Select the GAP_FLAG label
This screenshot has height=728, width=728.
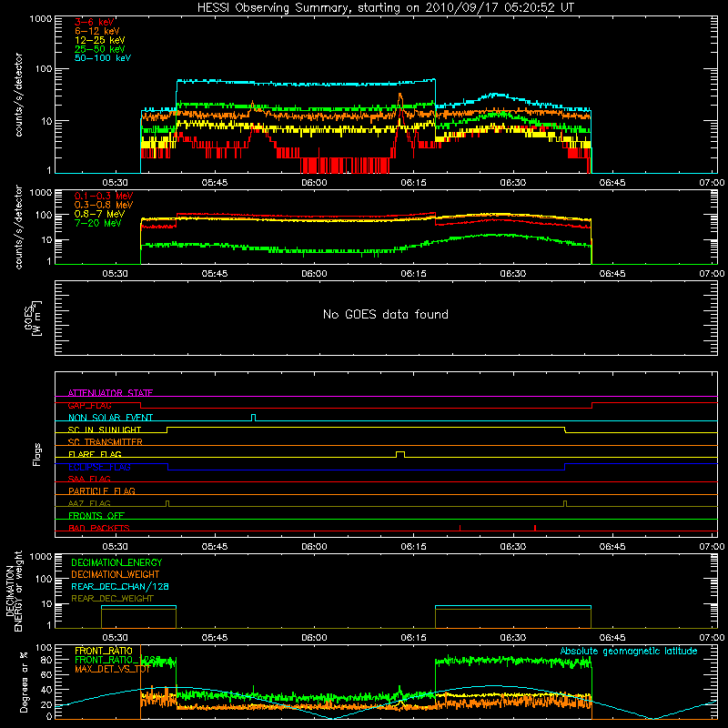coord(89,405)
